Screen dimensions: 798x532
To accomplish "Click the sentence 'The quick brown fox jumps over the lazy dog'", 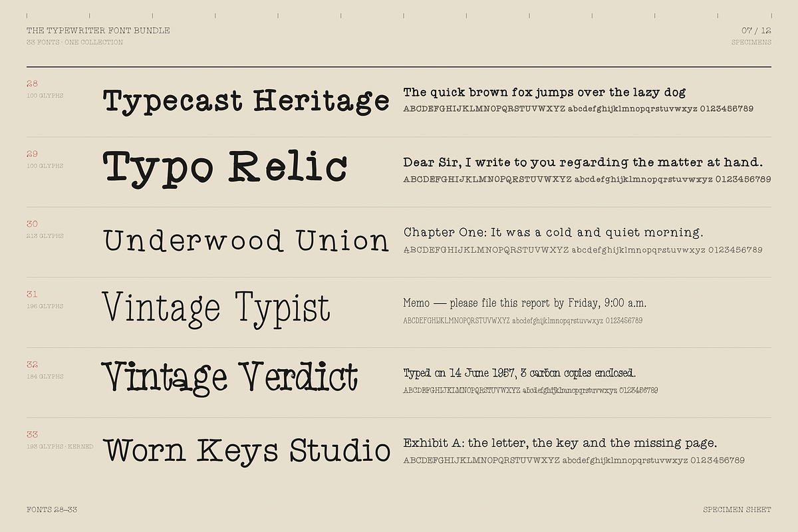I will pos(545,93).
